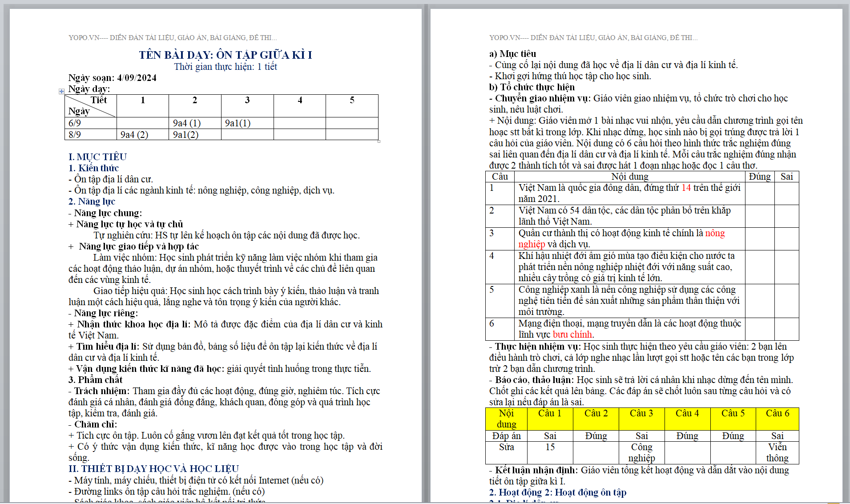
Task: Click the heading "a) Mục tiêu"
Action: pyautogui.click(x=512, y=54)
